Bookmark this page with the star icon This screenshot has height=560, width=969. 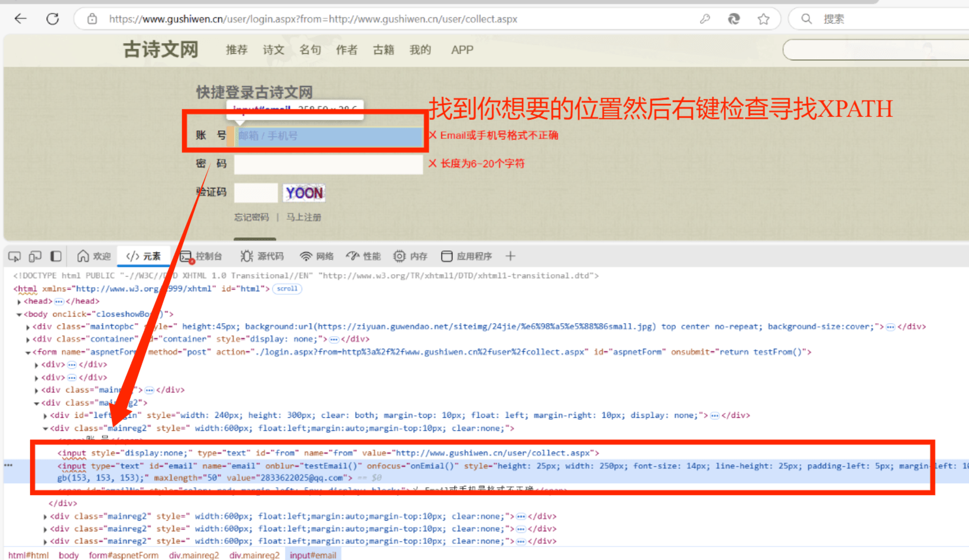point(764,19)
